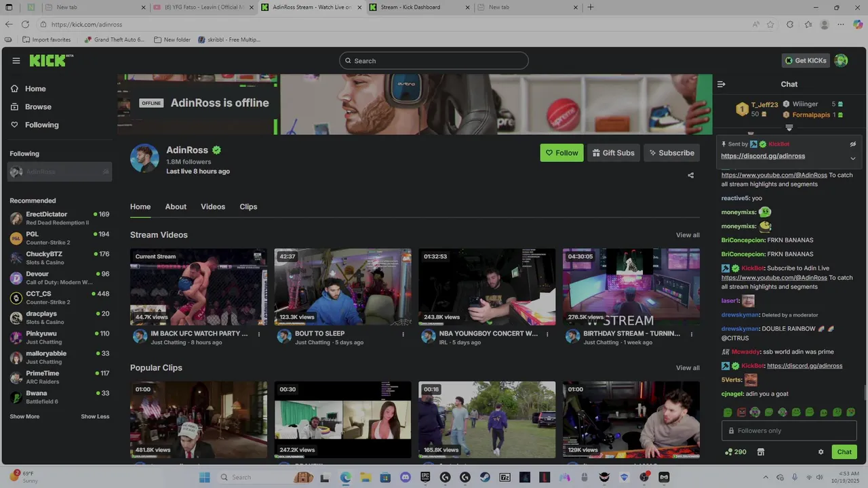Switch to Stream - Kick Dashboard tab
868x488 pixels.
click(x=418, y=7)
